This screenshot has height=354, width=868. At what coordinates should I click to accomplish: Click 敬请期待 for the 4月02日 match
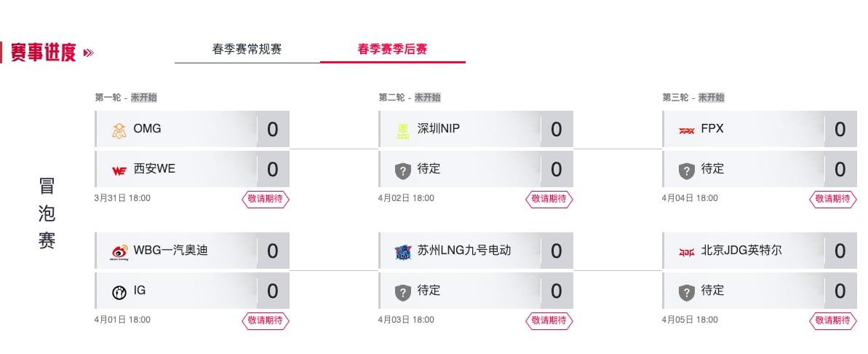click(x=549, y=199)
